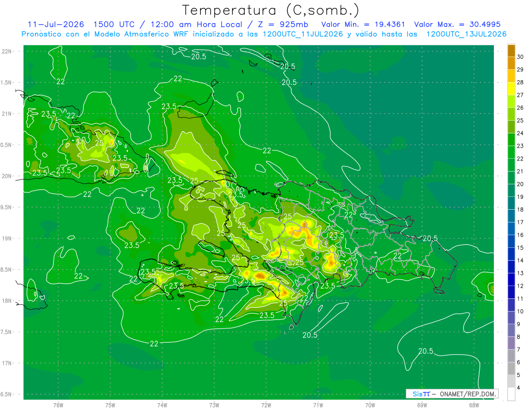This screenshot has height=411, width=532.
Task: Click the 'Valor Min. = 19.4361' readout
Action: (362, 24)
